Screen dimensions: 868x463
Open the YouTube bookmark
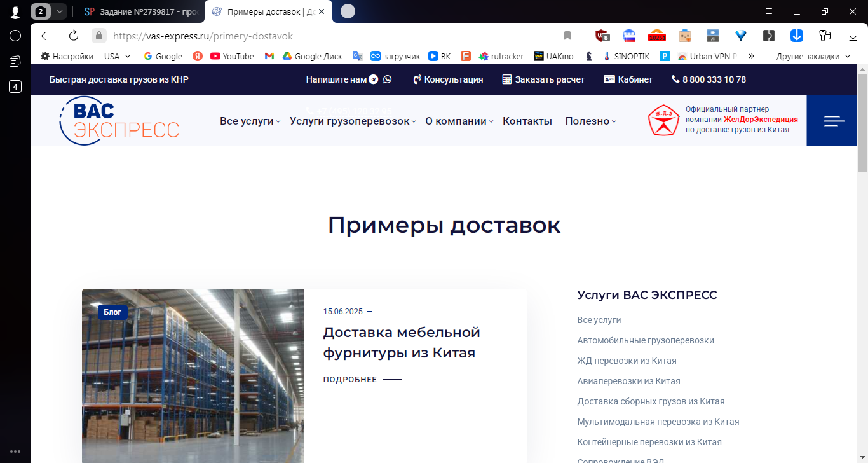click(232, 56)
